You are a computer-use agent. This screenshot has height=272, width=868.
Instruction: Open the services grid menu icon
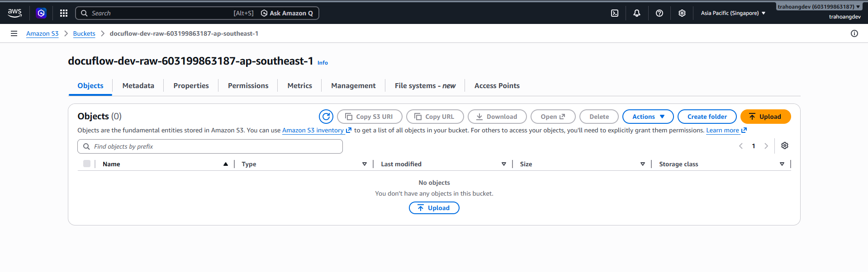tap(64, 13)
